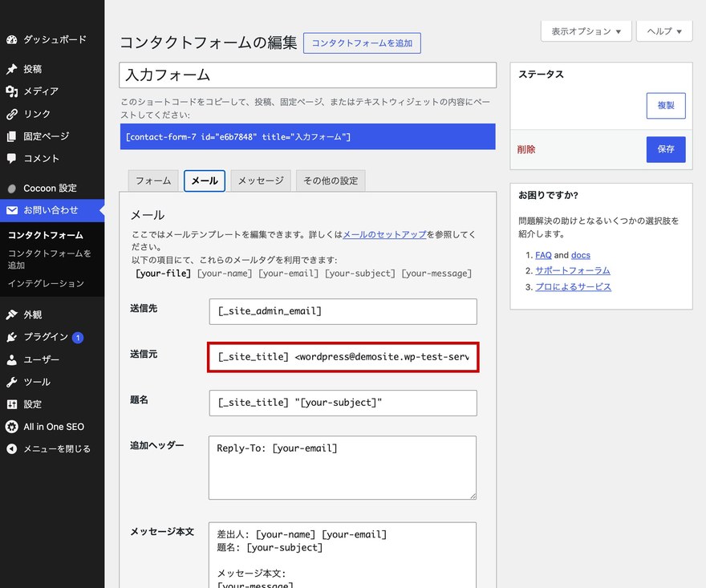Open the 設定 menu item
706x588 pixels.
click(52, 404)
